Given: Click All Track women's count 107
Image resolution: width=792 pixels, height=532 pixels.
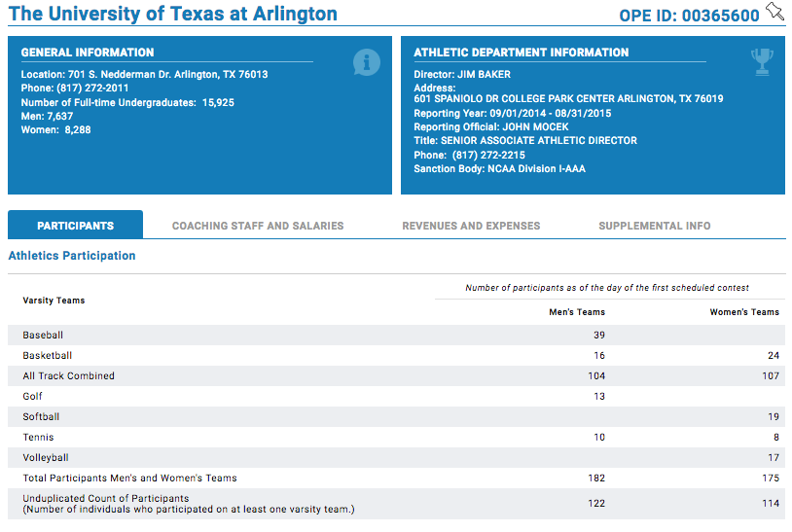Looking at the screenshot, I should (771, 376).
